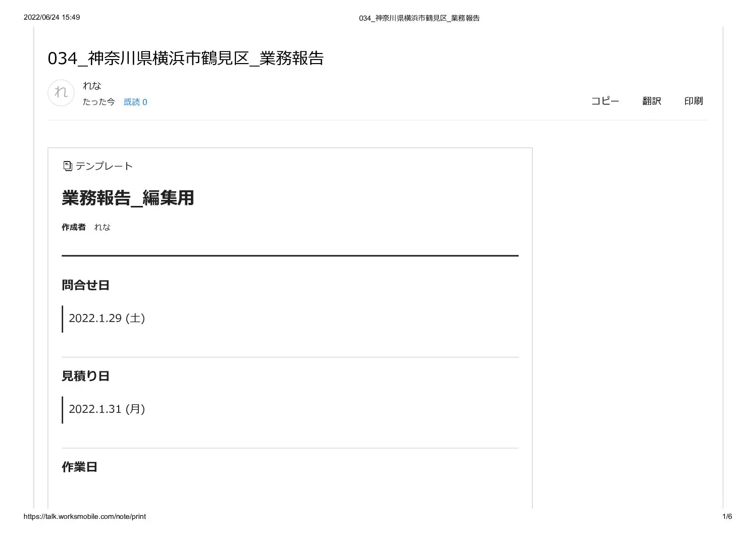Viewport: 756px width, 534px height.
Task: Click the 業務報告_編集用 heading
Action: click(x=128, y=198)
